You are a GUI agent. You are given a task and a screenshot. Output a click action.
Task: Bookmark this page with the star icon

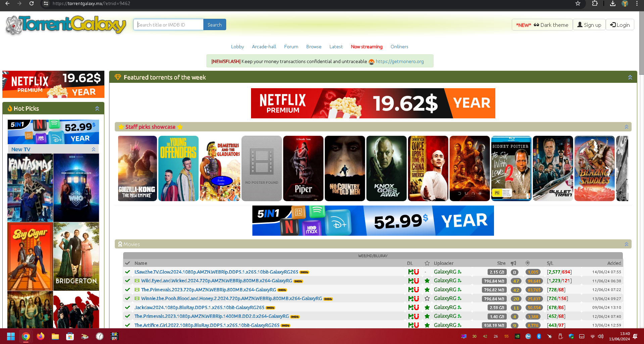click(x=578, y=4)
